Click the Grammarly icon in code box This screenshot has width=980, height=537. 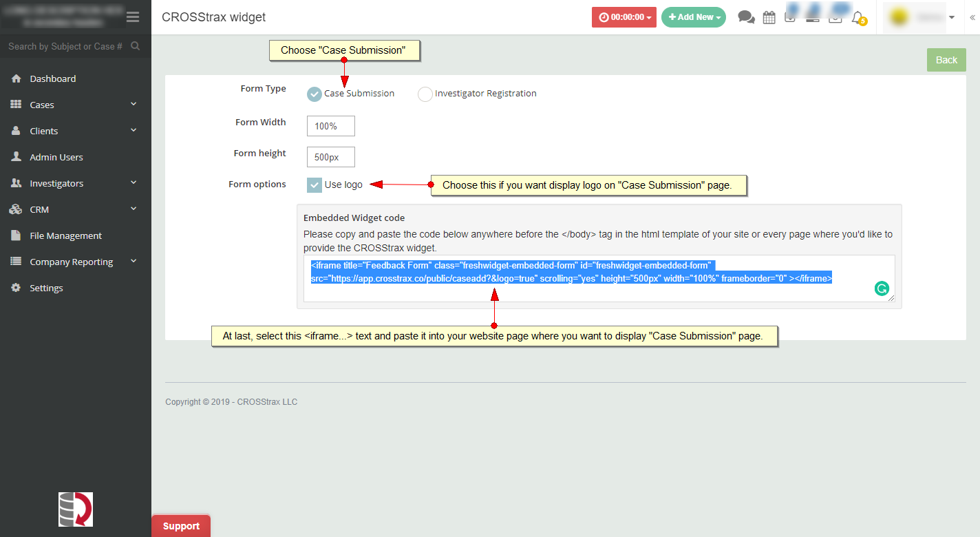tap(882, 288)
